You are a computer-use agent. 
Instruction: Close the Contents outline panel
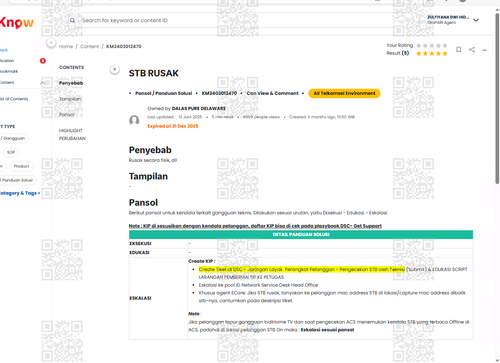(115, 69)
